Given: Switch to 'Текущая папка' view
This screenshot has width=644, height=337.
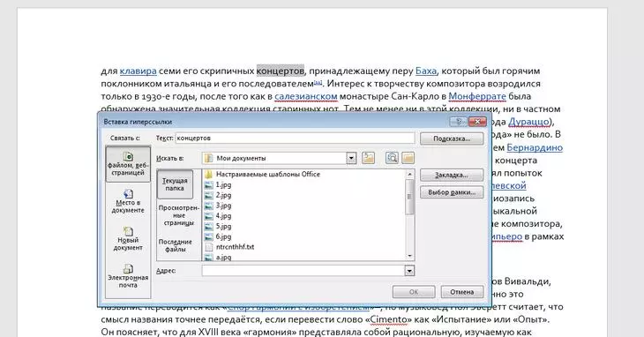Looking at the screenshot, I should point(175,184).
